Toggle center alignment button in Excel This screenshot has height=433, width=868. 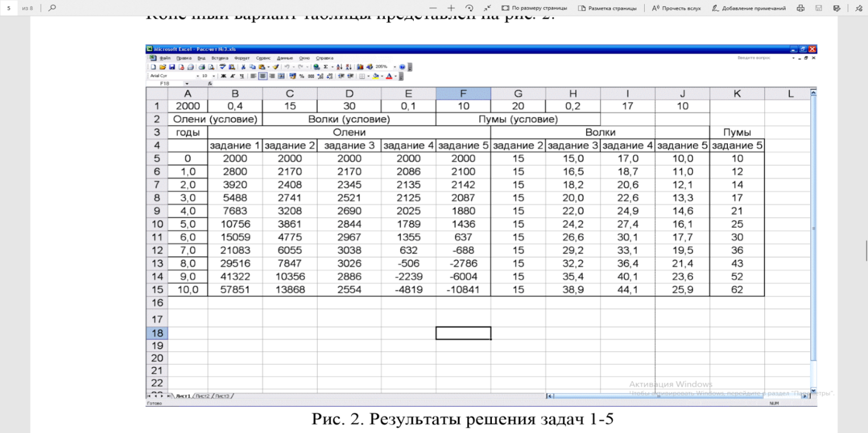coord(263,76)
